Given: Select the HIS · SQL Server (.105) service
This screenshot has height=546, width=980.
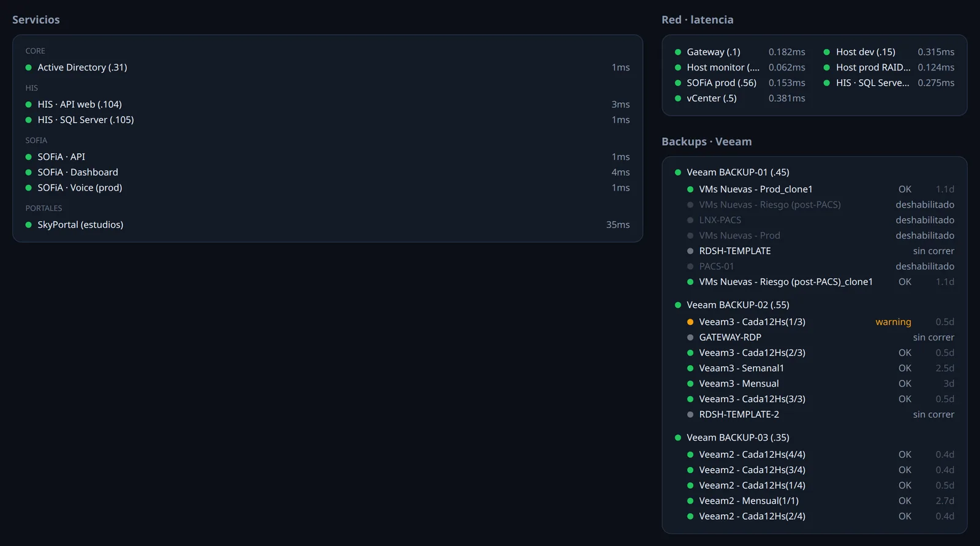Looking at the screenshot, I should pyautogui.click(x=328, y=119).
